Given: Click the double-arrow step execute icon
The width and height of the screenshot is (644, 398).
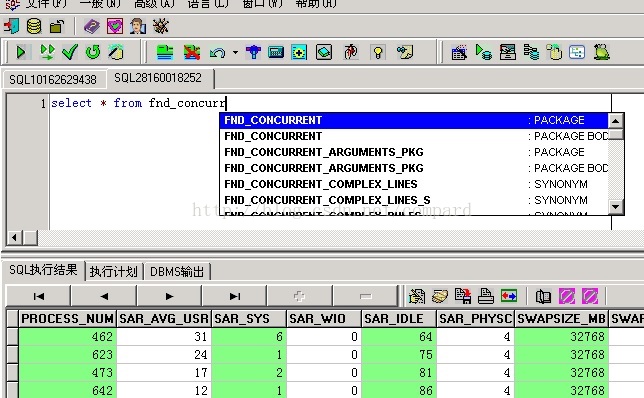Looking at the screenshot, I should coord(47,52).
